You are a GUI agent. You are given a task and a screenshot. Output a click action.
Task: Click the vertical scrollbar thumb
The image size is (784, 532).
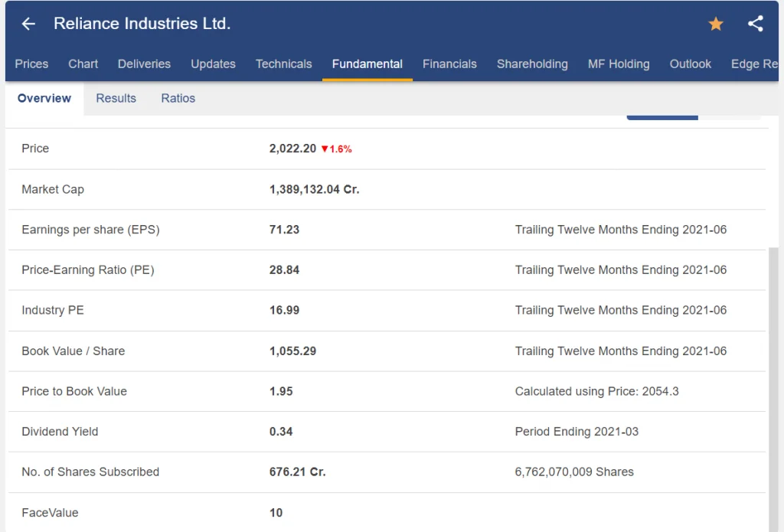point(773,389)
